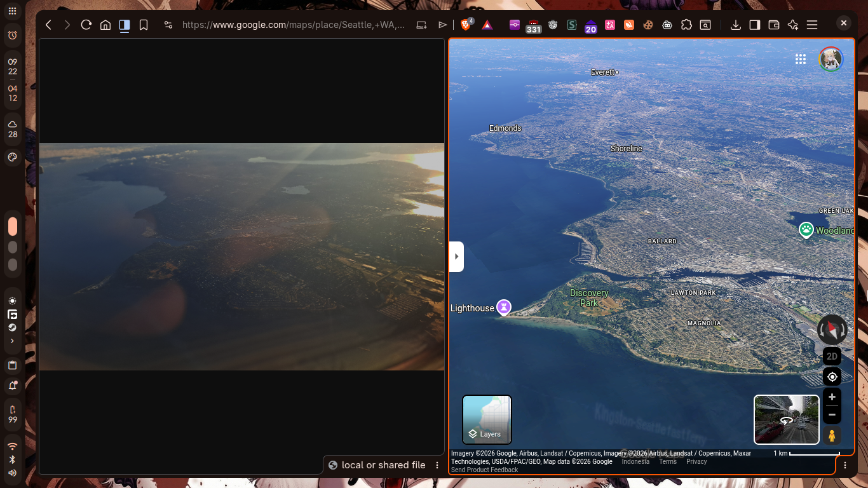Bookmark this page using bookmark icon

144,25
